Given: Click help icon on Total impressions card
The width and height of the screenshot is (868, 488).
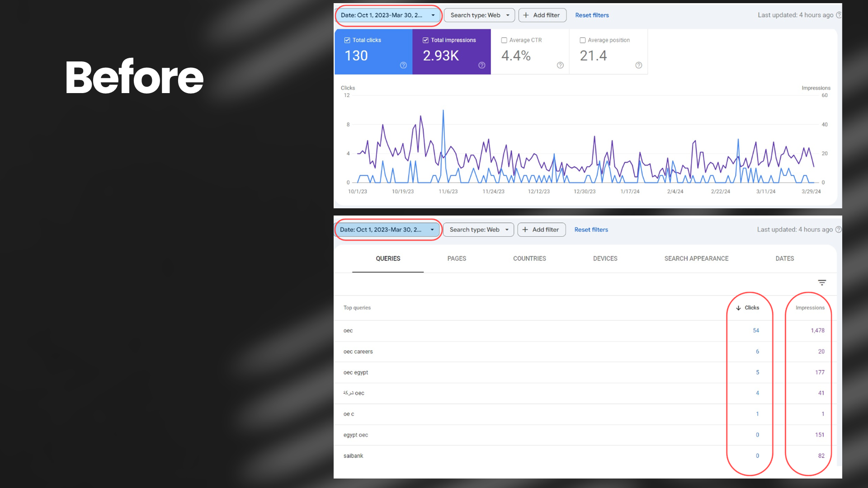Looking at the screenshot, I should [x=482, y=66].
